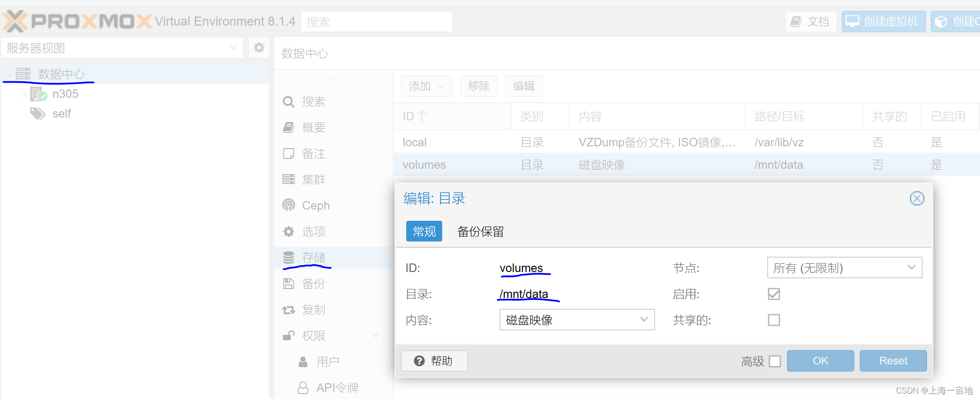Open 文档 documentation button
The width and height of the screenshot is (980, 399).
click(x=810, y=22)
